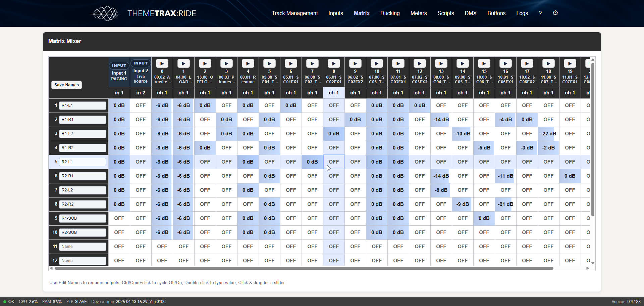Toggle R1-SUB crosspoint for Input 1
The image size is (644, 306).
coord(119,218)
